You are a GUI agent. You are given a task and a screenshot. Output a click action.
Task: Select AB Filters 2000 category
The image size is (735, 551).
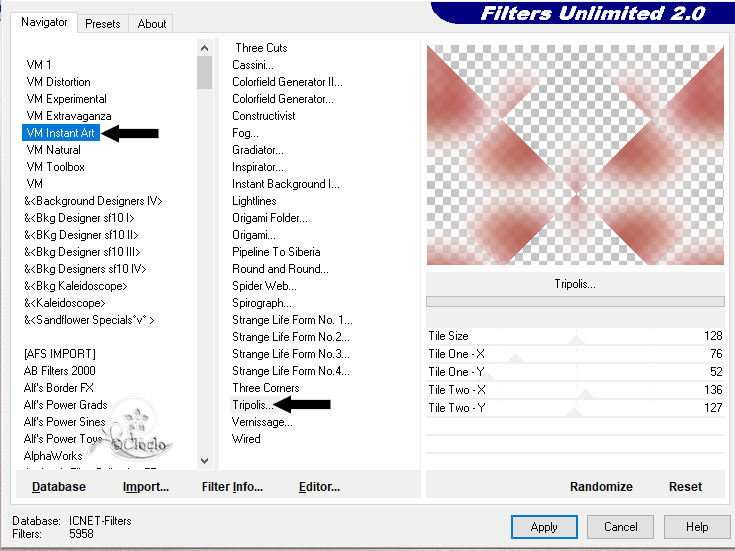(x=60, y=370)
